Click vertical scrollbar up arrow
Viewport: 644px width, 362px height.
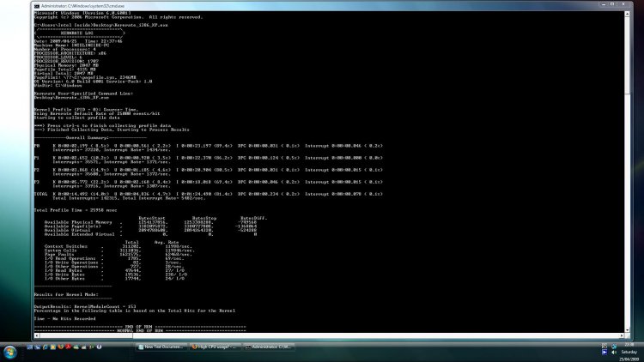[x=627, y=14]
